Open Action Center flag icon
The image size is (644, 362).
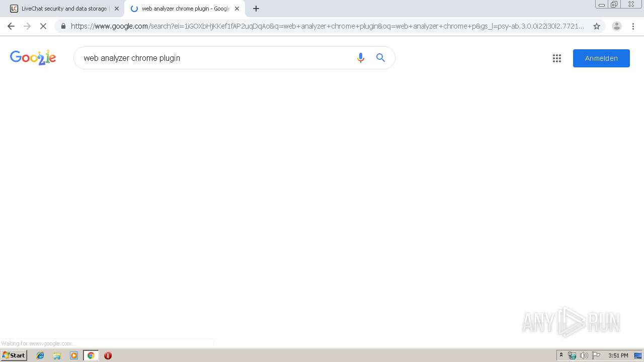[596, 355]
